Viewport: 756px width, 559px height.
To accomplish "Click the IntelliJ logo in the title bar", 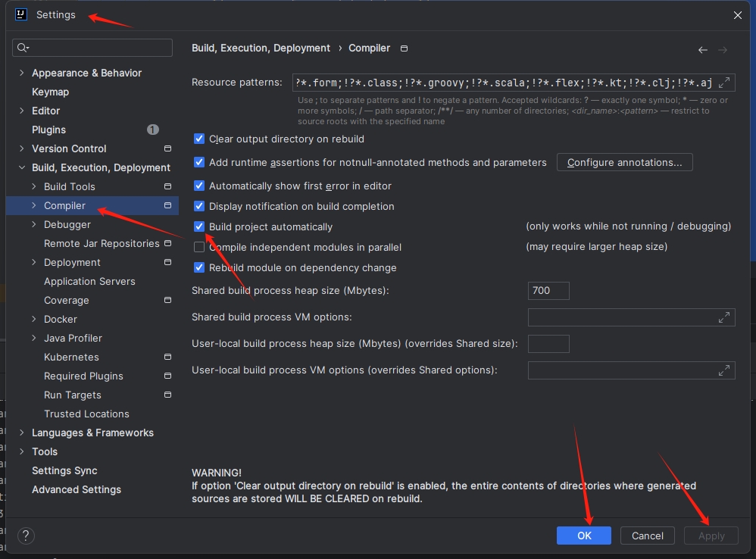I will tap(20, 14).
